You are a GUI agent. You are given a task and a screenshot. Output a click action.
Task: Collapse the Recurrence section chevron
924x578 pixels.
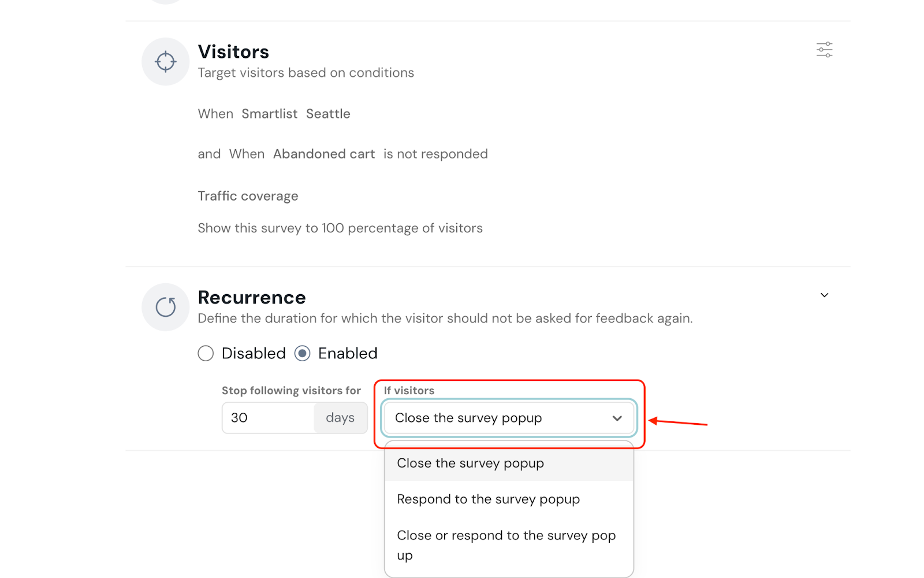click(824, 295)
